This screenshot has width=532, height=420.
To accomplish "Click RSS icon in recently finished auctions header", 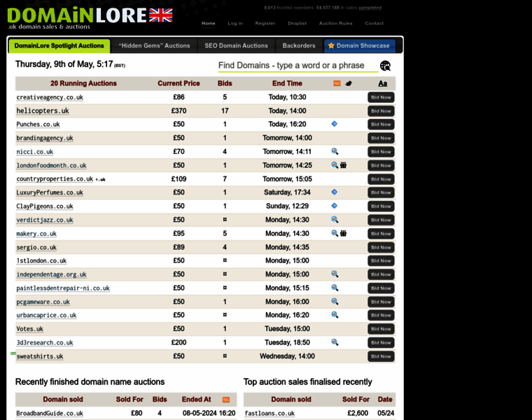I will click(x=226, y=400).
